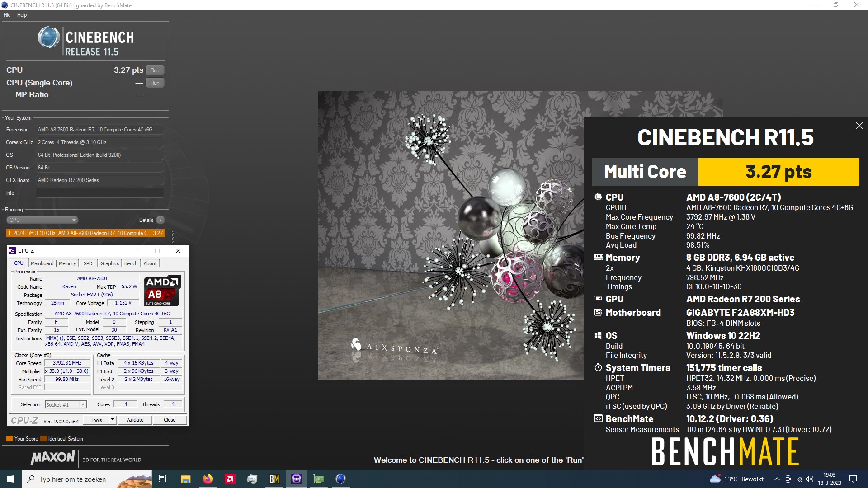Open weather widget showing 13°C Bewolkt

coord(736,479)
